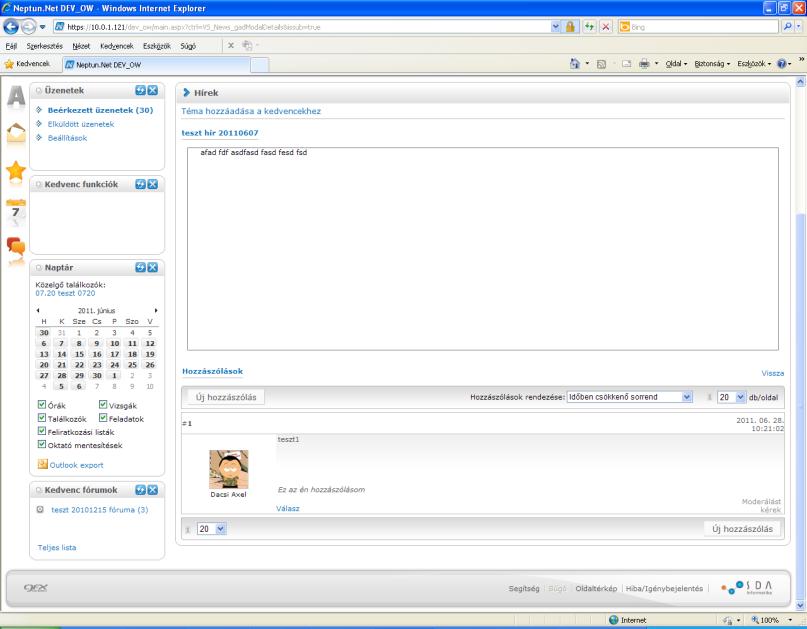The height and width of the screenshot is (629, 807).
Task: Click the Outlook export icon
Action: tap(42, 464)
